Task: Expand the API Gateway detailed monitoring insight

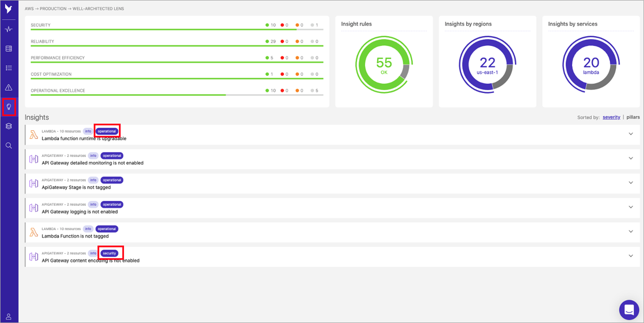Action: 630,158
